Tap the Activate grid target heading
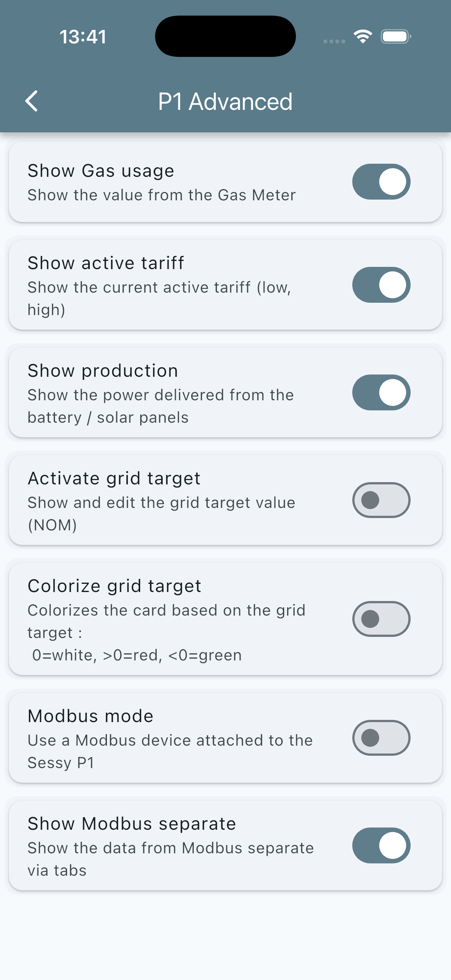The image size is (451, 980). 114,478
